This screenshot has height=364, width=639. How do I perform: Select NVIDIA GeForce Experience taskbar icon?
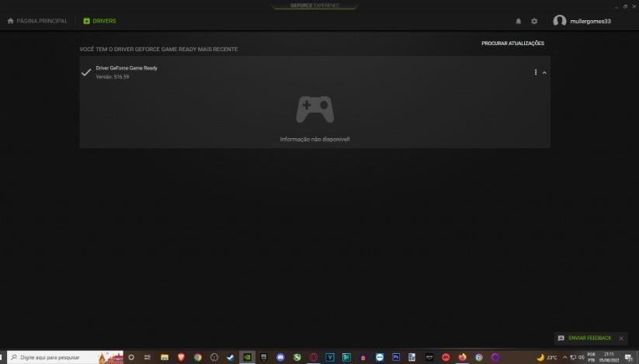pyautogui.click(x=248, y=357)
